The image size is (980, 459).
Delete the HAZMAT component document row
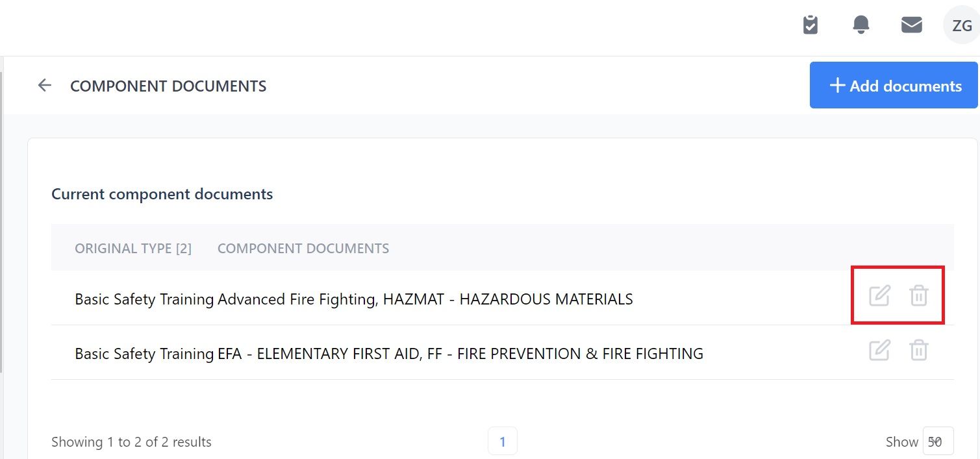coord(918,295)
